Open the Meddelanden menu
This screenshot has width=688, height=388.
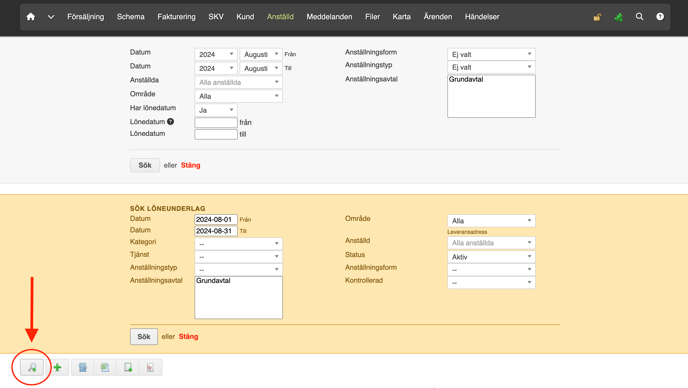coord(329,17)
